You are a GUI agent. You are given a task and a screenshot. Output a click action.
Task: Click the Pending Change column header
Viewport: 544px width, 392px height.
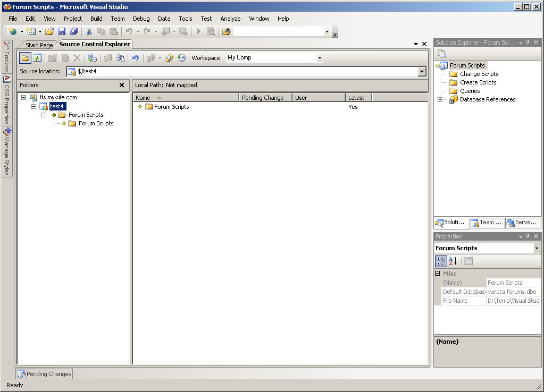point(265,98)
